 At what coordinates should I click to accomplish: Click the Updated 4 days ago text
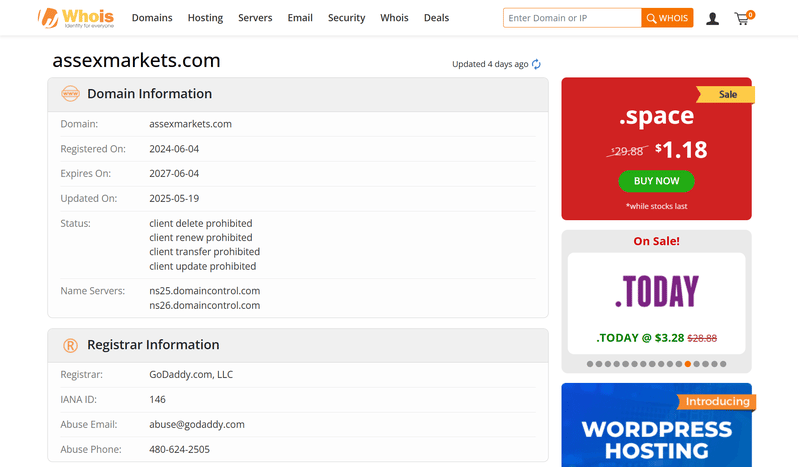[490, 64]
